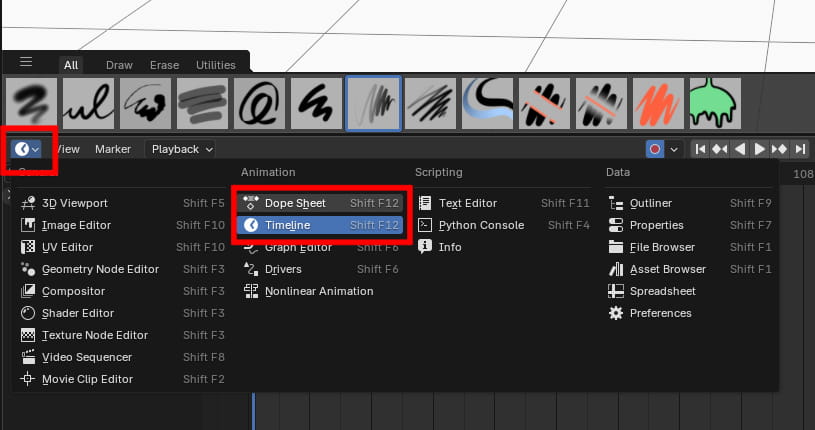Viewport: 815px width, 430px height.
Task: Jump to the end frame
Action: (800, 149)
